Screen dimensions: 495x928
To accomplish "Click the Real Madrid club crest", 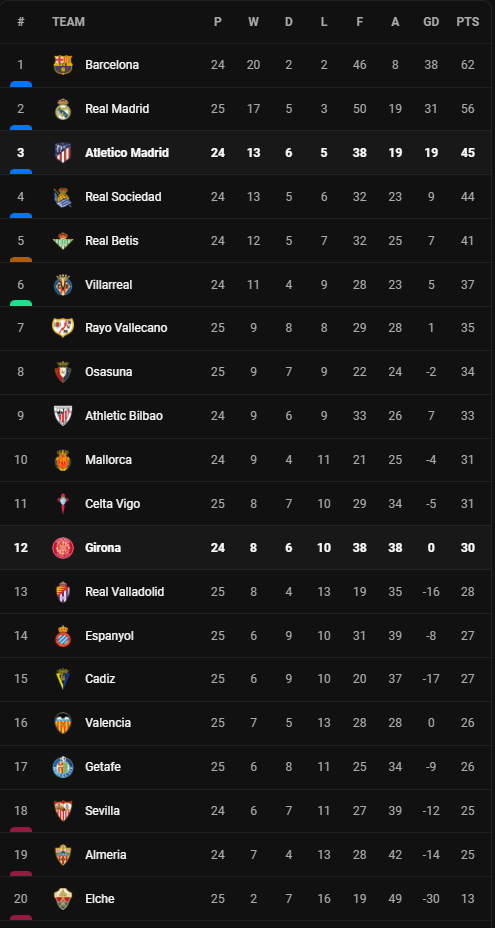I will [x=63, y=109].
